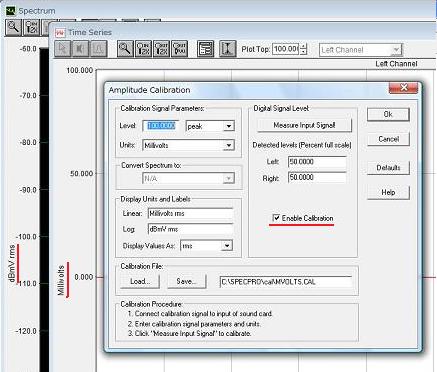Click the Defaults button
The height and width of the screenshot is (372, 437).
pyautogui.click(x=388, y=168)
